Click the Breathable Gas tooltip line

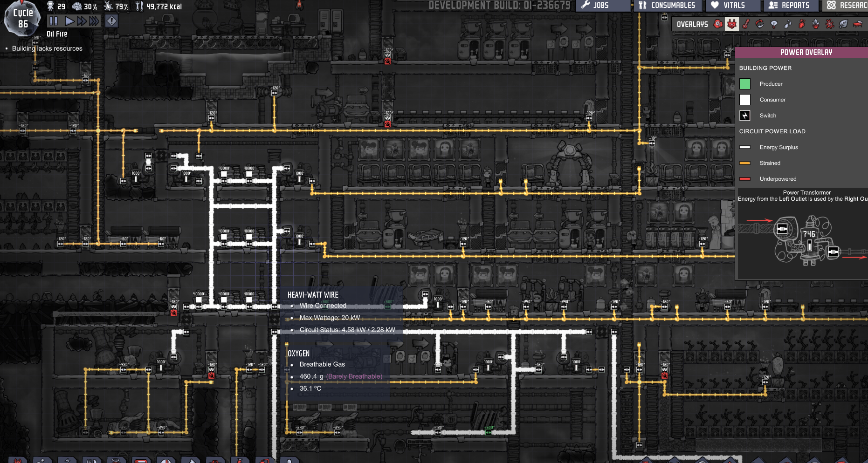point(323,364)
